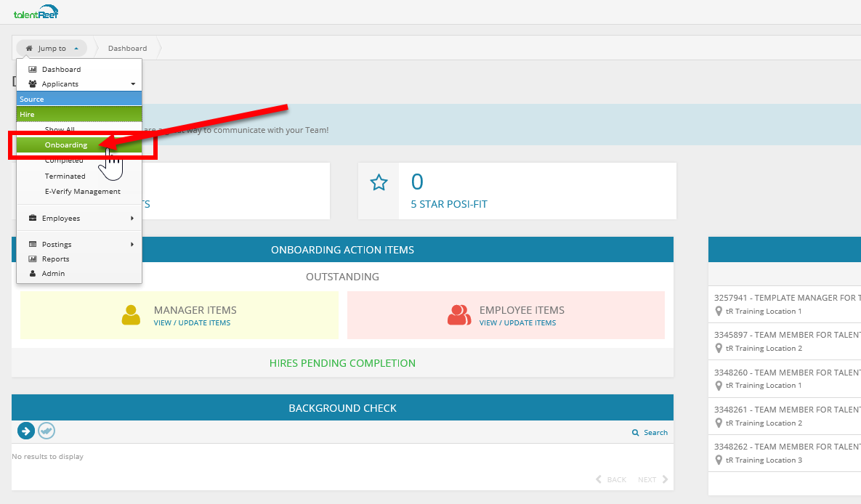The height and width of the screenshot is (504, 861).
Task: Click the talentReef logo
Action: pos(36,12)
